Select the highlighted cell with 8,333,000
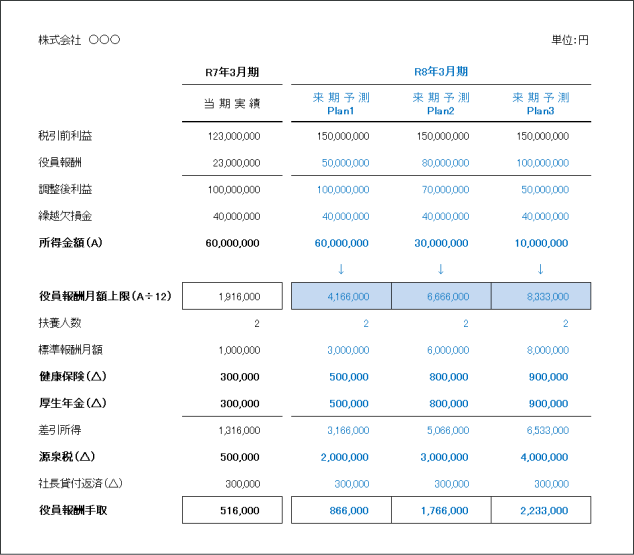The image size is (634, 555). (541, 296)
